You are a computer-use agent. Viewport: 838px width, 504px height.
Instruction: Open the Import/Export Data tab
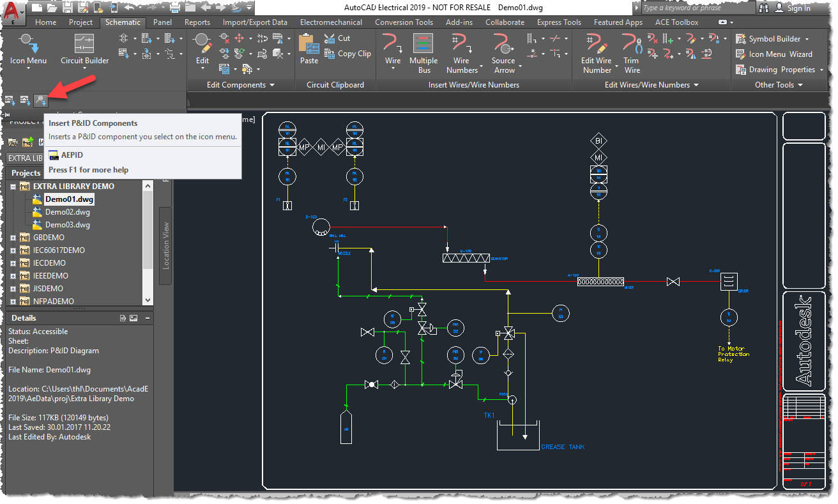click(x=255, y=22)
